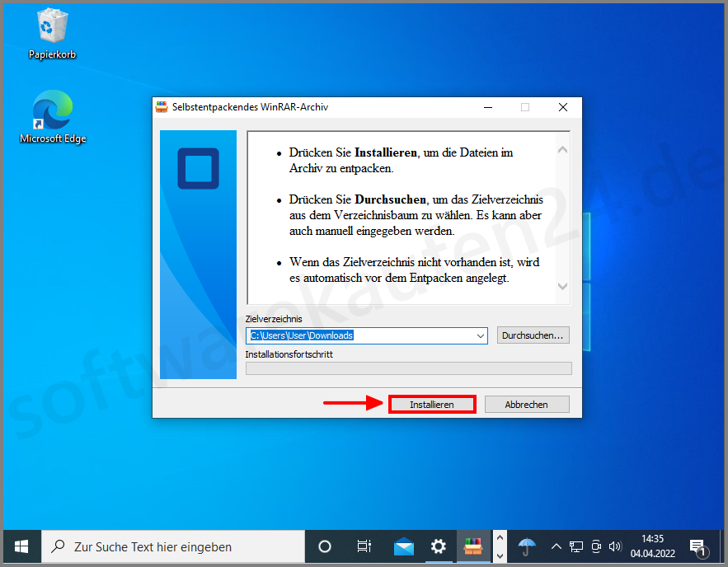Minimize the WinRAR archive dialog

pos(488,107)
